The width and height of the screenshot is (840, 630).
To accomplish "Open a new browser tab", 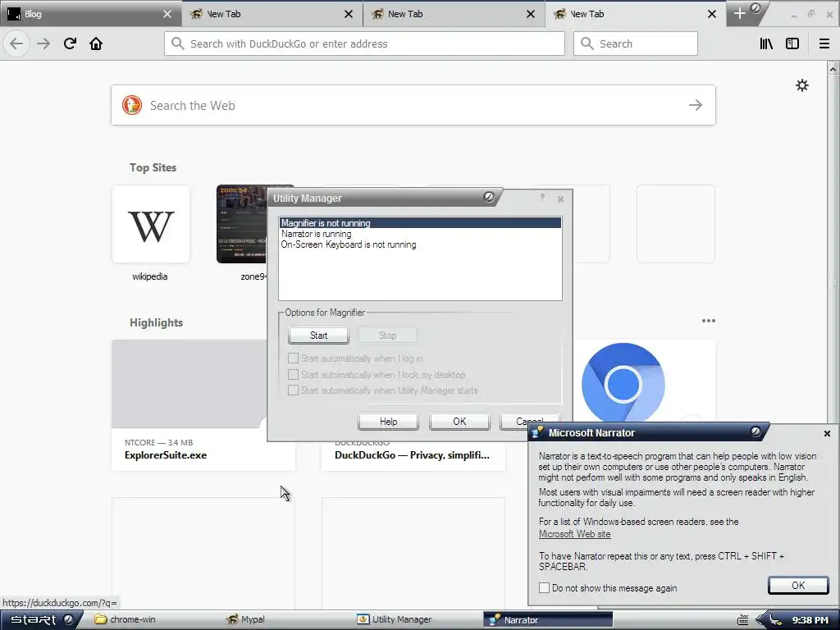I will click(739, 13).
